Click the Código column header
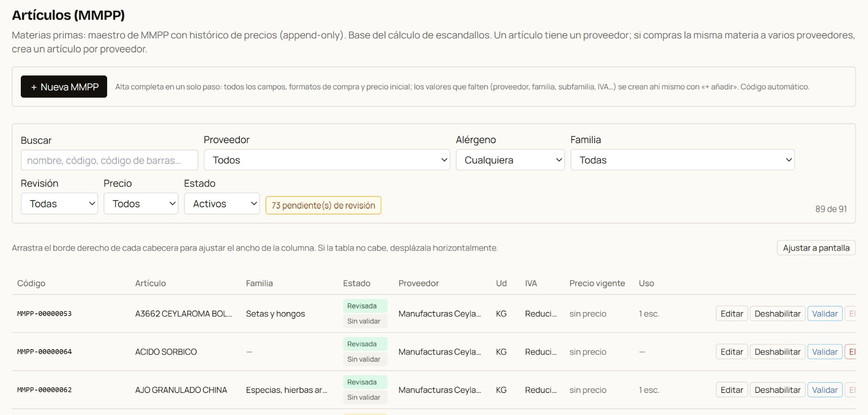This screenshot has width=868, height=415. click(x=31, y=283)
